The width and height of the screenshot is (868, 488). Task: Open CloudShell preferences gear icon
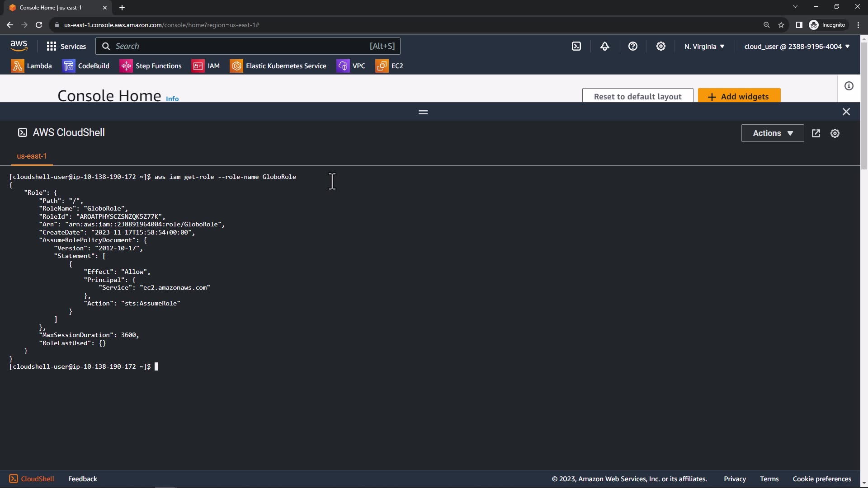[x=835, y=133]
